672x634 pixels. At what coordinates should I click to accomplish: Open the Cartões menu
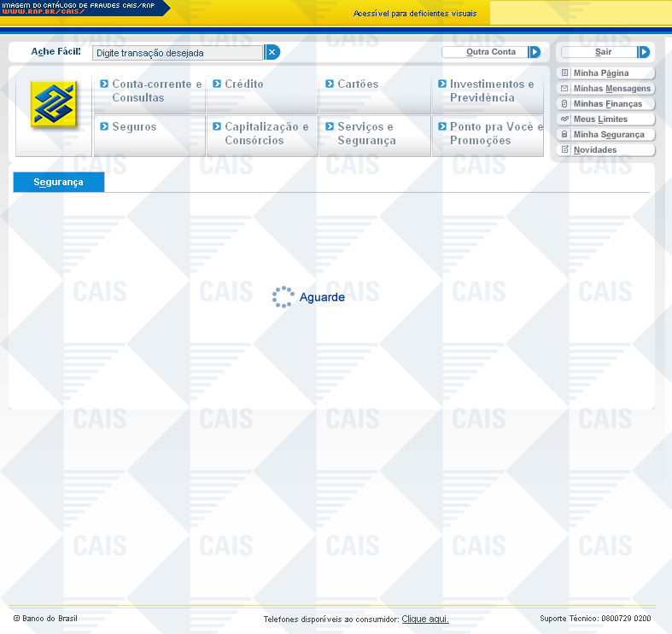pyautogui.click(x=357, y=84)
